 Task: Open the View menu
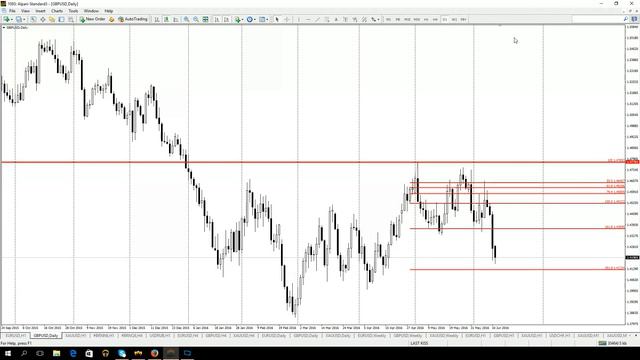coord(25,11)
